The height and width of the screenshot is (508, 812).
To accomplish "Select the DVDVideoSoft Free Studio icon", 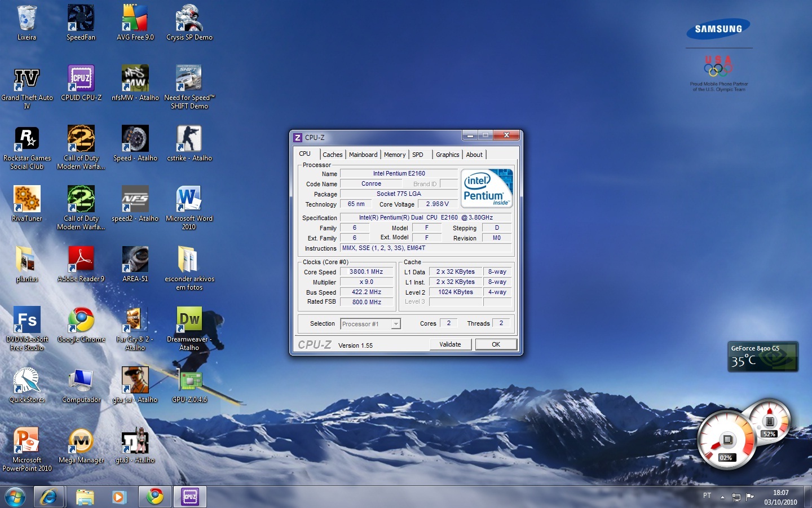I will (x=27, y=329).
